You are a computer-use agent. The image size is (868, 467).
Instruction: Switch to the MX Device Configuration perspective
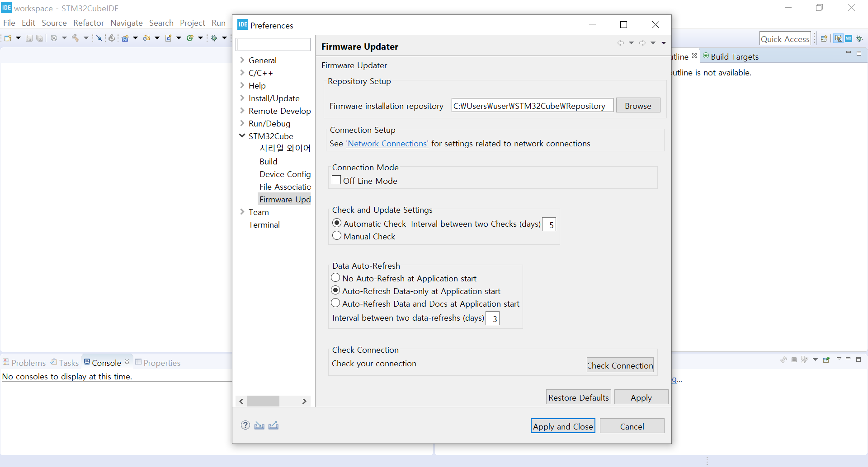(x=849, y=38)
